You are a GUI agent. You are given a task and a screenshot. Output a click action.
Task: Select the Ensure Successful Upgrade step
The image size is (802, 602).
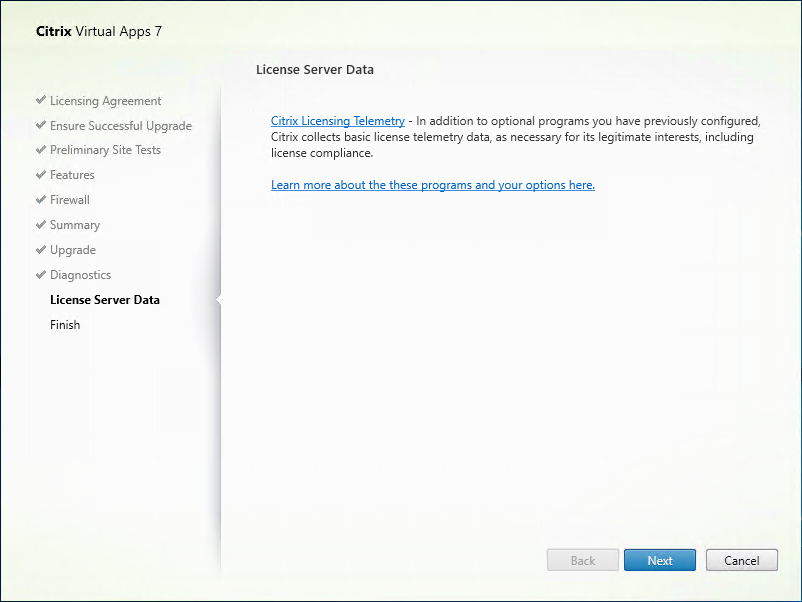121,126
